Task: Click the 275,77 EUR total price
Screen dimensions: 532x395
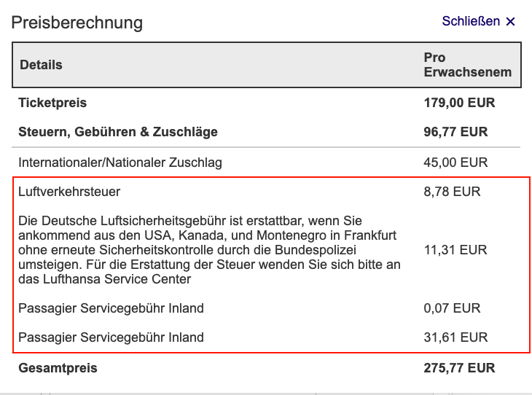Action: click(459, 368)
